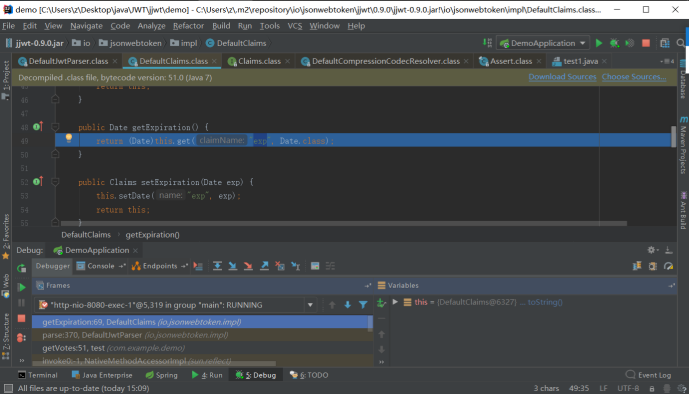Open the Spring tool window

[161, 375]
